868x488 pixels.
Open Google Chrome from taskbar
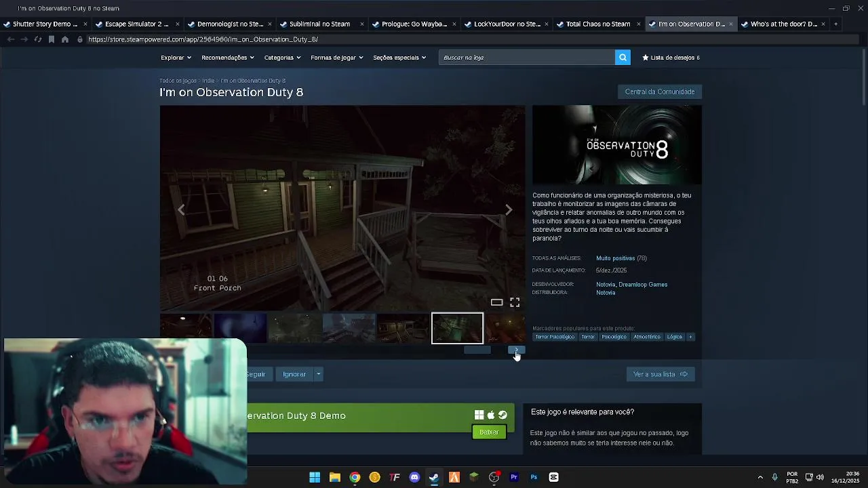tap(355, 477)
